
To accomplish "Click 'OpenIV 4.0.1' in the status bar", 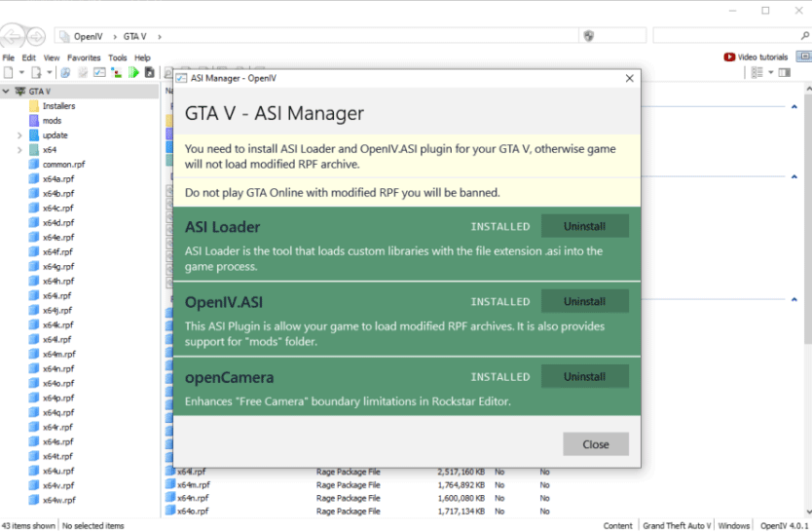I will 784,526.
